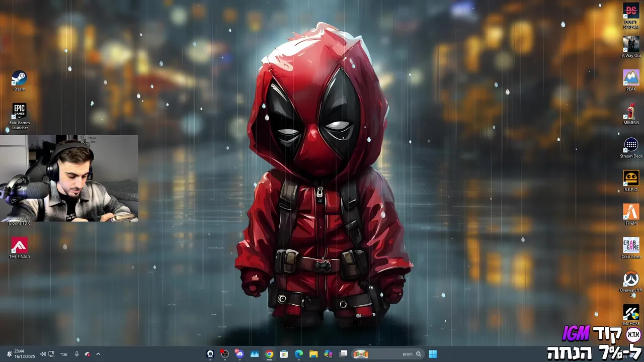Select THE FINALS desktop icon
This screenshot has width=644, height=362.
[x=19, y=248]
